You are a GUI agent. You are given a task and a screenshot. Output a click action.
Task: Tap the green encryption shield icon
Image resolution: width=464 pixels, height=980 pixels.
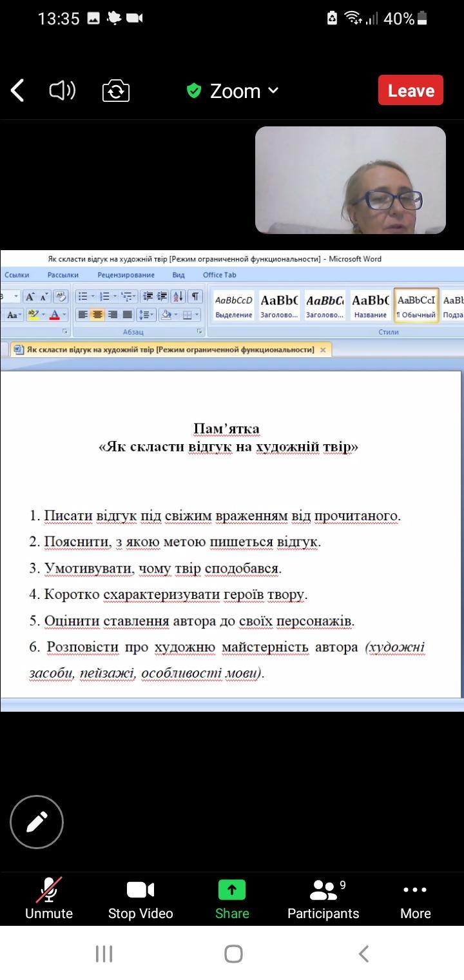[x=194, y=91]
